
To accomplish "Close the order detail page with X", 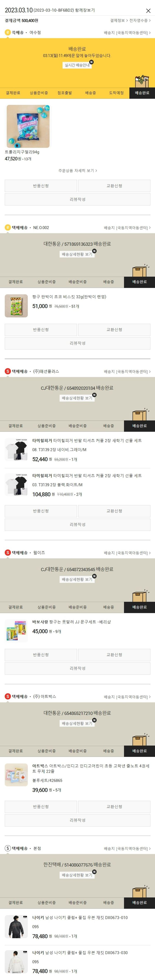I will tap(148, 11).
